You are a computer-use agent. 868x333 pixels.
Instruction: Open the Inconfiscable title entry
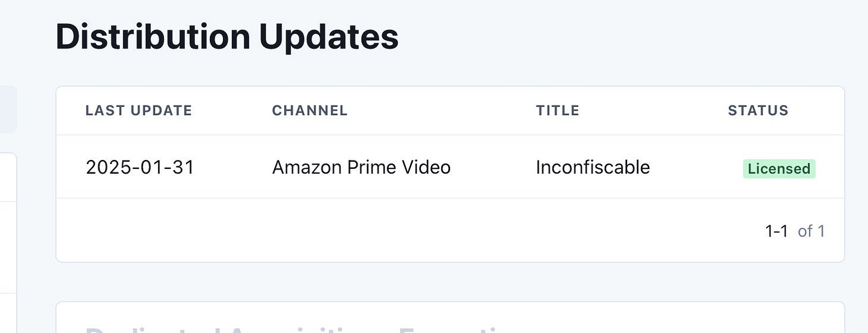[x=593, y=167]
